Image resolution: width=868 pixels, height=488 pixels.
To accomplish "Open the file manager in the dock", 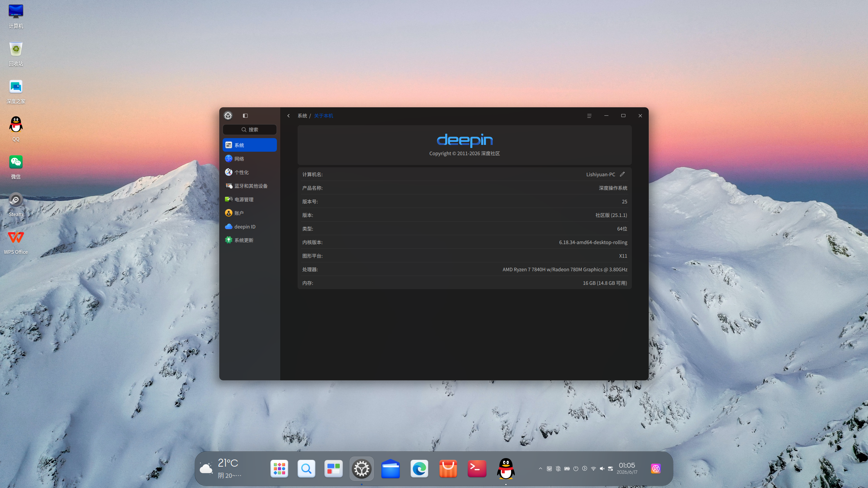I will click(x=390, y=469).
